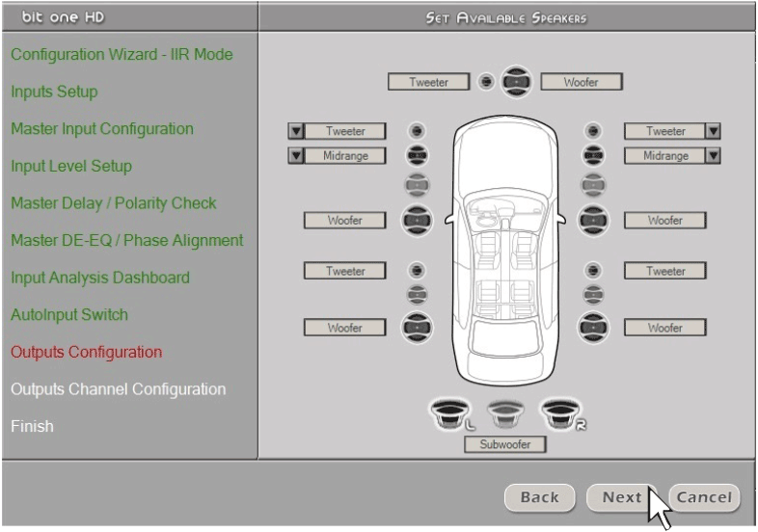Click the front right Midrange label

coord(665,155)
